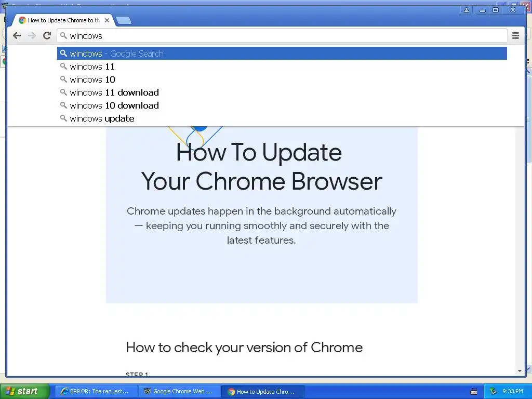
Task: Click the keyboard icon in the taskbar
Action: (x=474, y=392)
